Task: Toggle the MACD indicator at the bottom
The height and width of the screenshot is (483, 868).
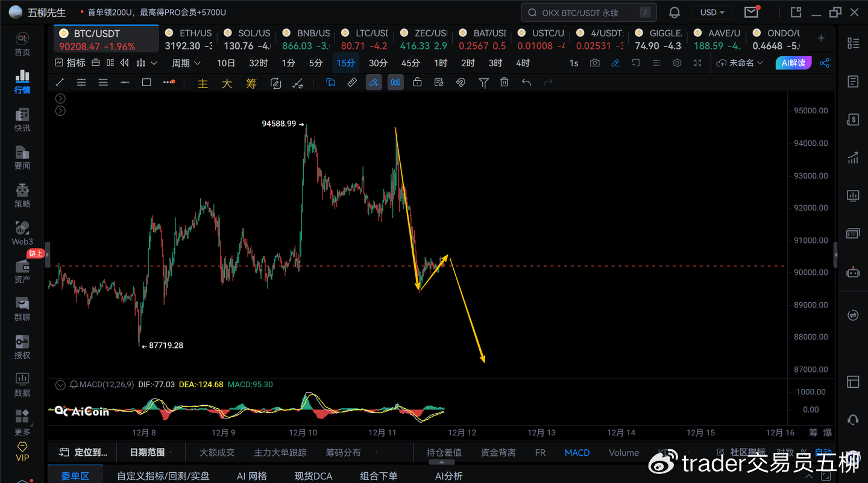Action: point(577,452)
